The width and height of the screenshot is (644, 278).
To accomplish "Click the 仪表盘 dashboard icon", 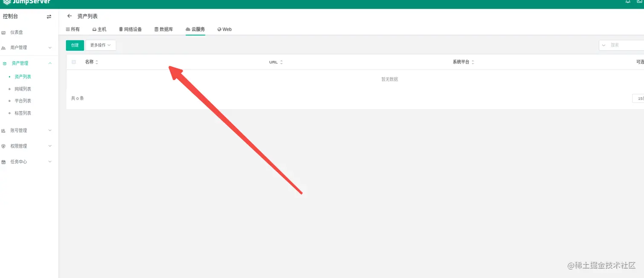I will tap(3, 32).
